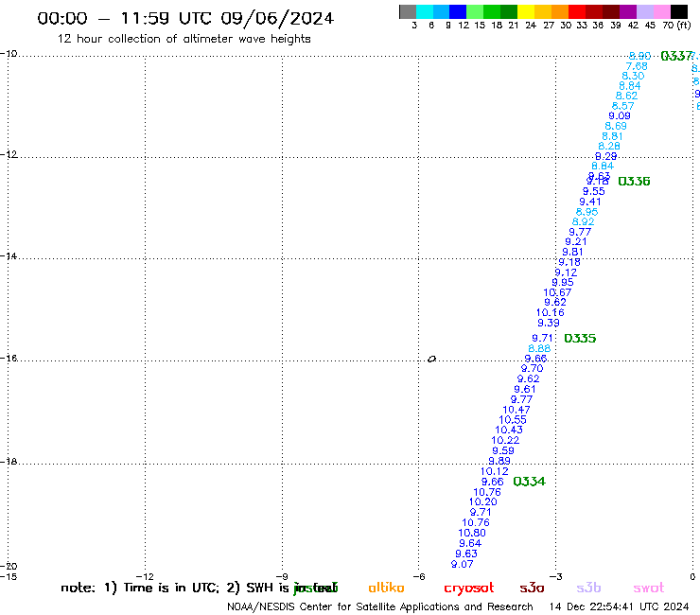Click the light blue value 8.88
700x615 pixels.
[x=539, y=348]
